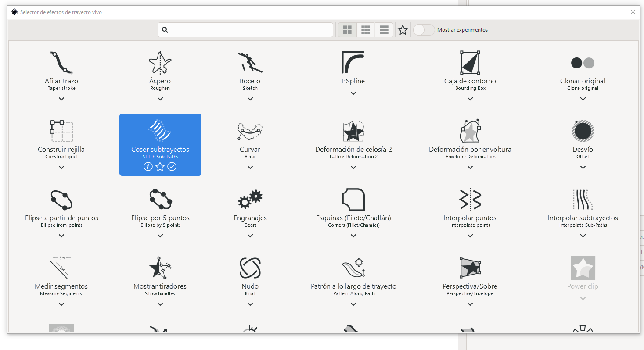Image resolution: width=644 pixels, height=350 pixels.
Task: Click the Esquinas (Filete/Chaflán) label
Action: (353, 218)
